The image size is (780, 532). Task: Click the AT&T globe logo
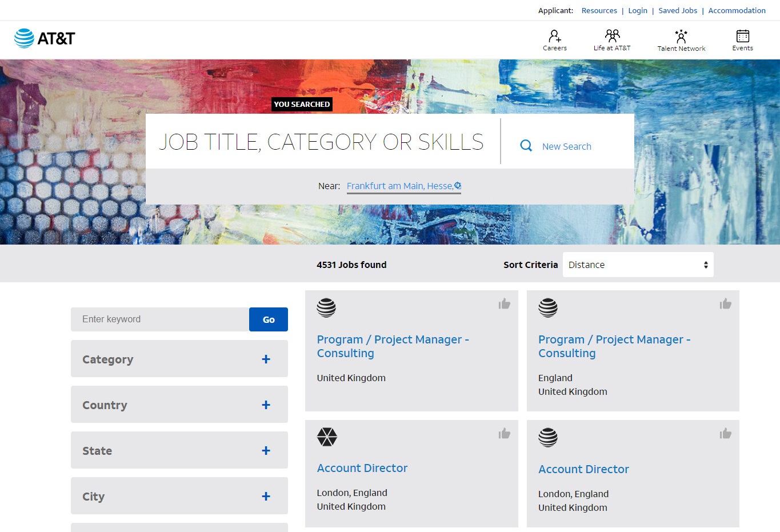[x=25, y=38]
